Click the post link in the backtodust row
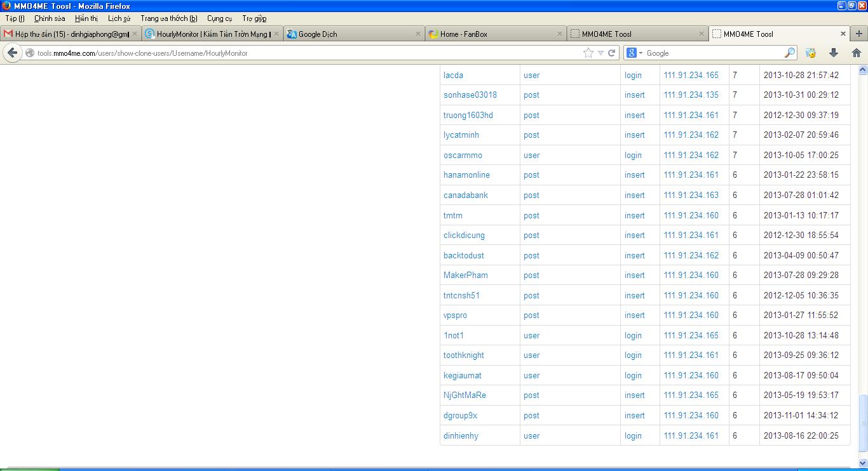 pyautogui.click(x=531, y=255)
